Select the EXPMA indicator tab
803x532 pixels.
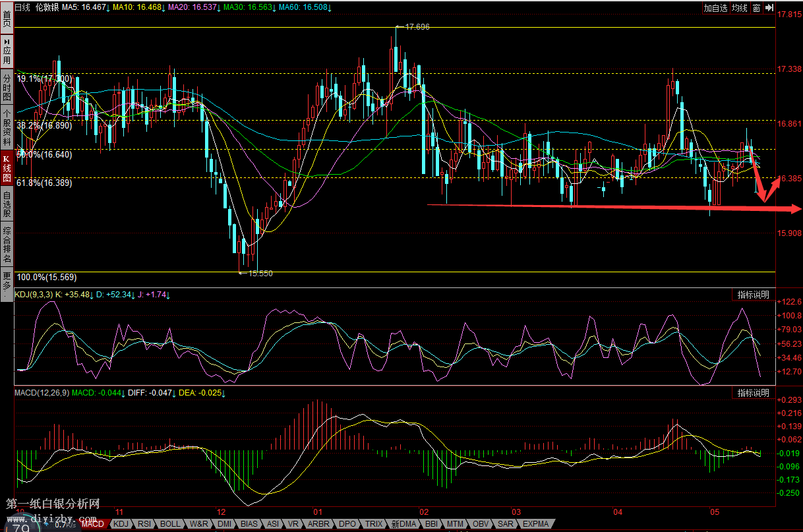tap(535, 524)
